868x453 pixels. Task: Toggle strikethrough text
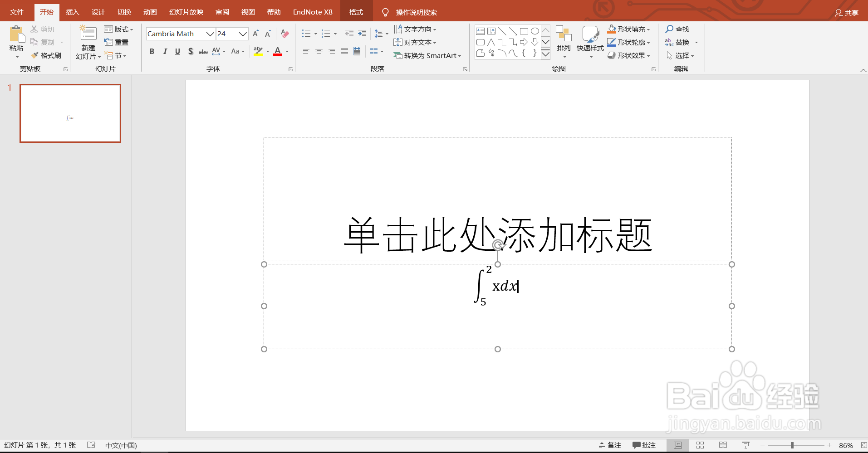[203, 51]
